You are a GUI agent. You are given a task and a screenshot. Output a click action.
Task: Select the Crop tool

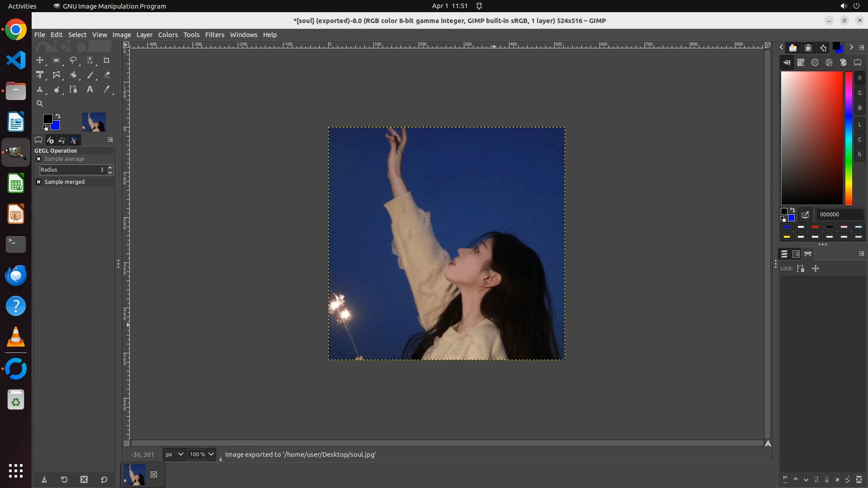(x=107, y=61)
